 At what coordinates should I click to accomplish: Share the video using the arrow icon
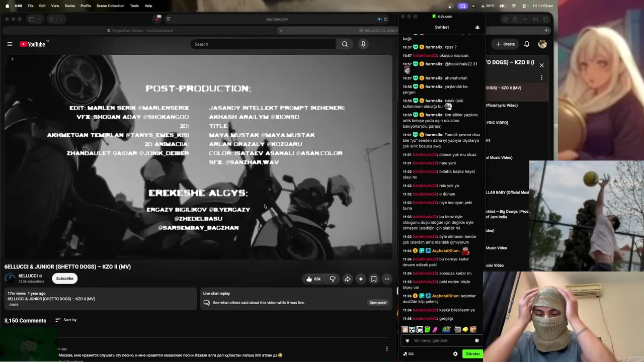[347, 279]
